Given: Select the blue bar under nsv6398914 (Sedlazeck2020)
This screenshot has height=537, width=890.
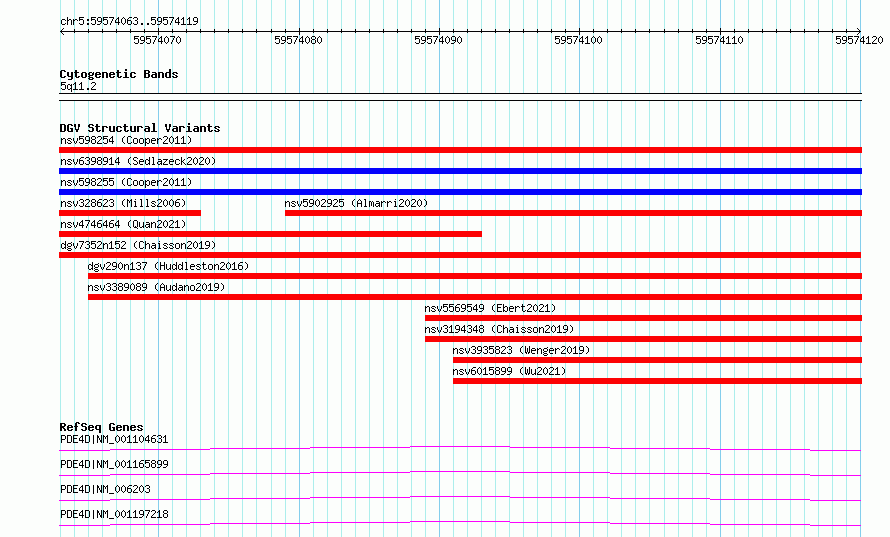Looking at the screenshot, I should 460,171.
